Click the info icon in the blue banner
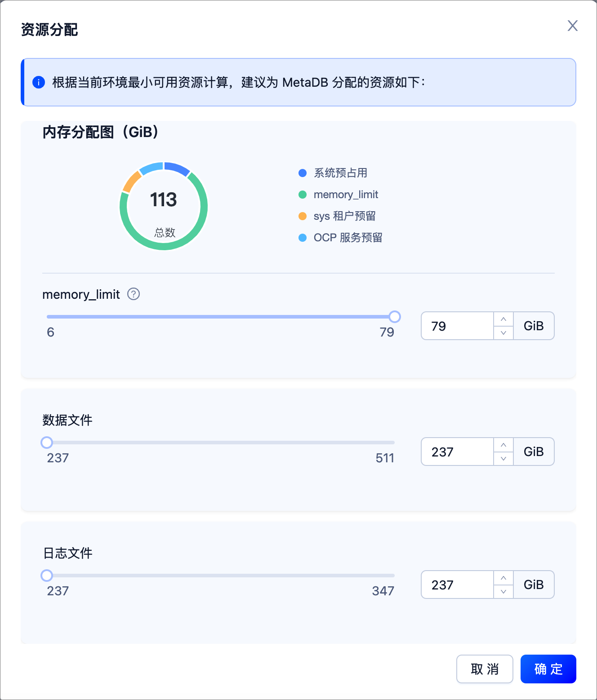Viewport: 597px width, 700px height. tap(38, 82)
